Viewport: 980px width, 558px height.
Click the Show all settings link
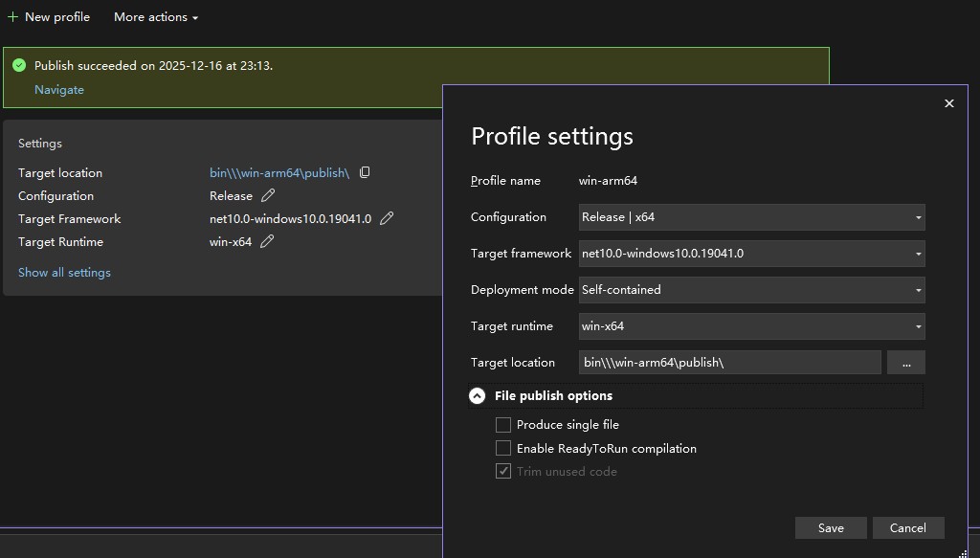tap(64, 273)
